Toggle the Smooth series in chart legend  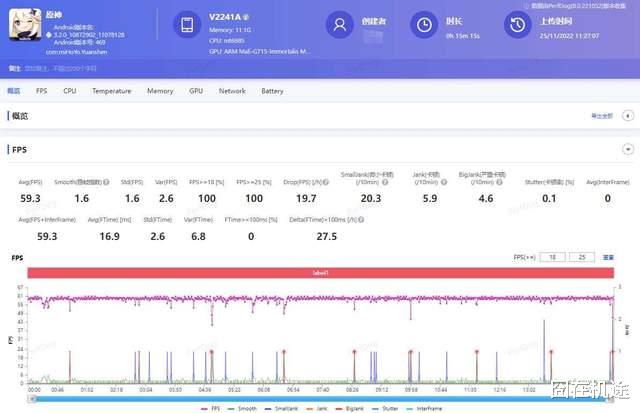[x=242, y=409]
